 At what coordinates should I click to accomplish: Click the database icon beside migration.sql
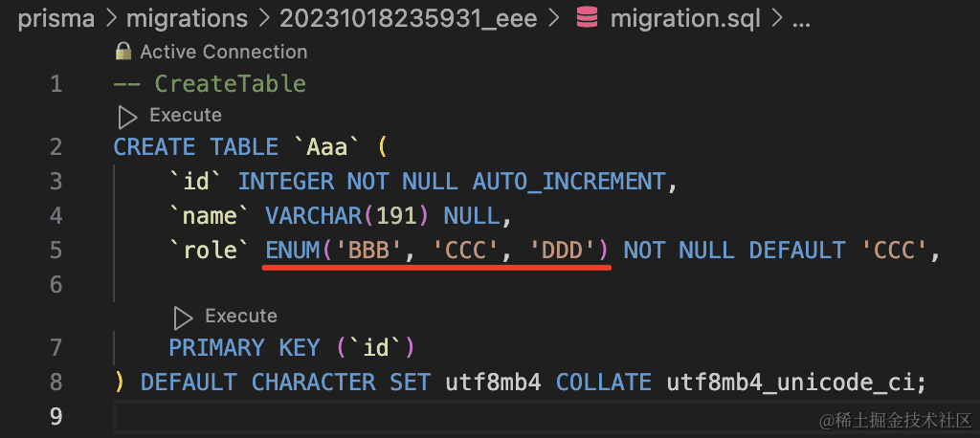pos(585,18)
